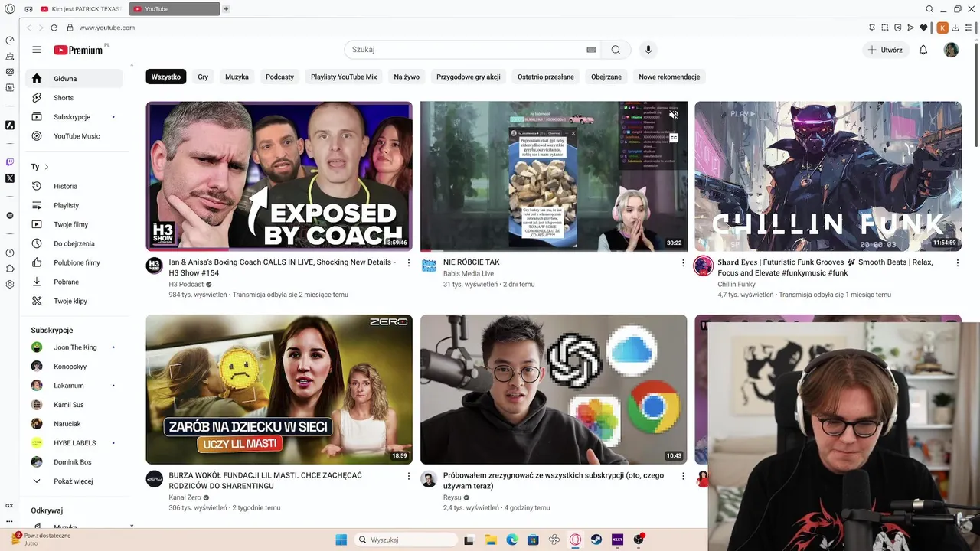Open browser downloads icon in toolbar
Viewport: 980px width, 551px height.
956,28
